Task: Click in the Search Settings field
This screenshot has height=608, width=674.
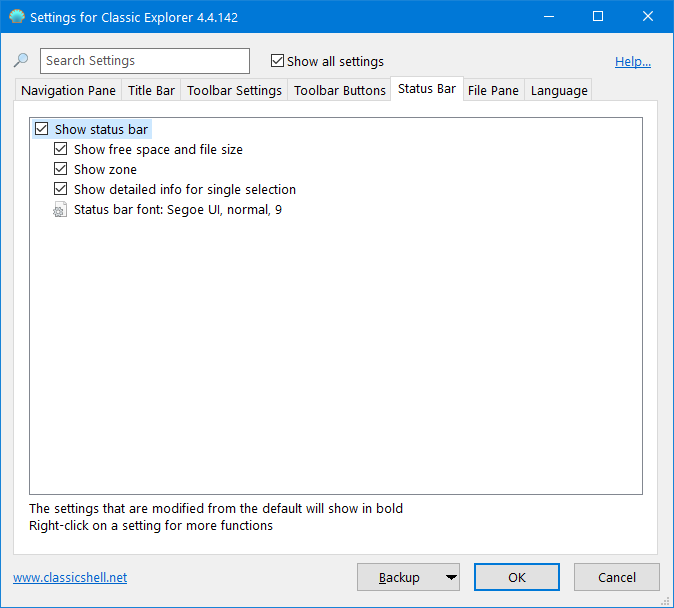Action: [x=145, y=61]
